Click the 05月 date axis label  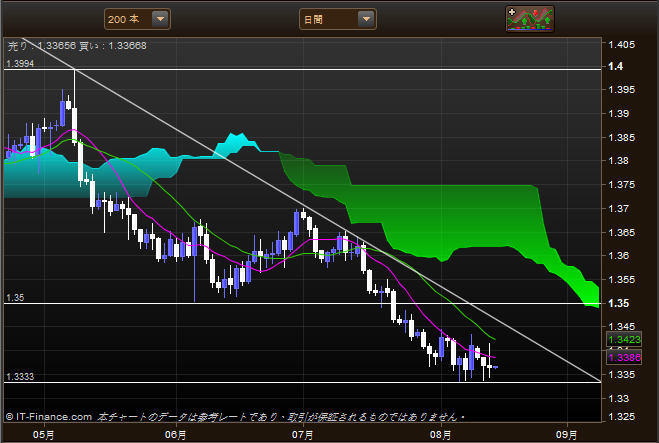(44, 435)
